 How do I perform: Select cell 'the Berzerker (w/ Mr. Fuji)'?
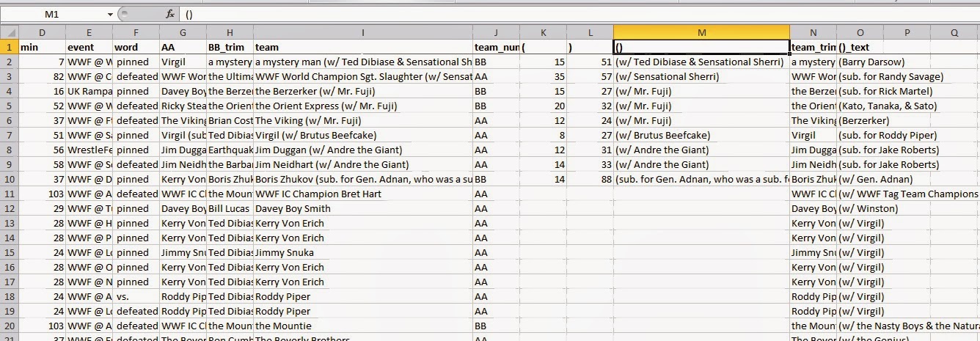point(363,91)
